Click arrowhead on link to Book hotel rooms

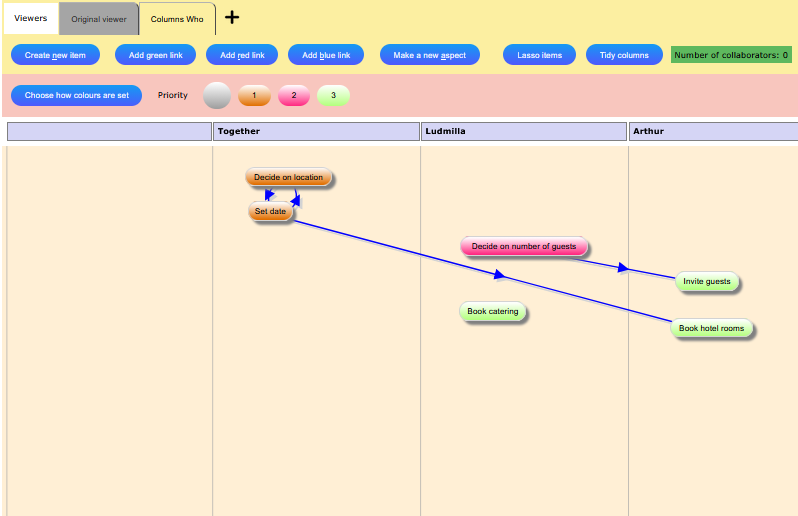pos(499,275)
